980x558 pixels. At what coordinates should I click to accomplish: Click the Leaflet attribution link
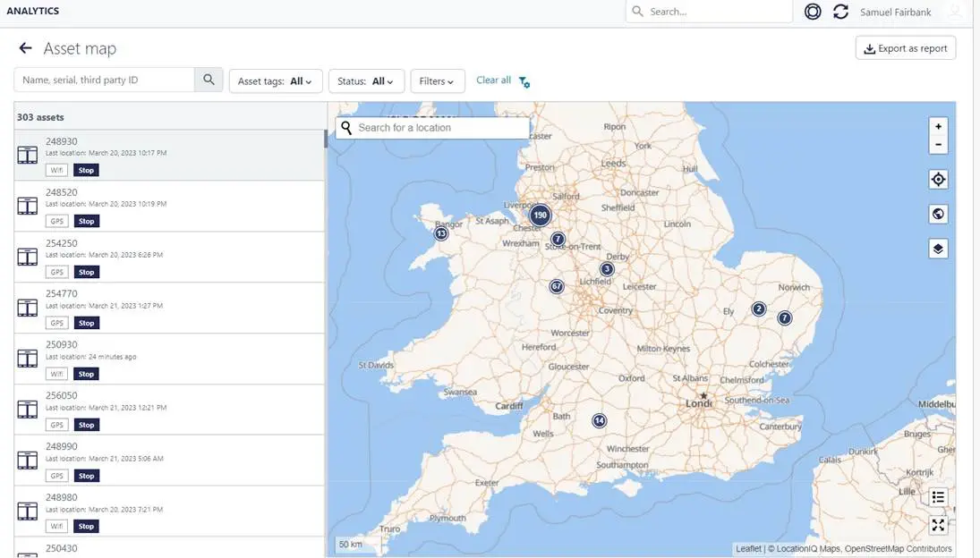748,549
